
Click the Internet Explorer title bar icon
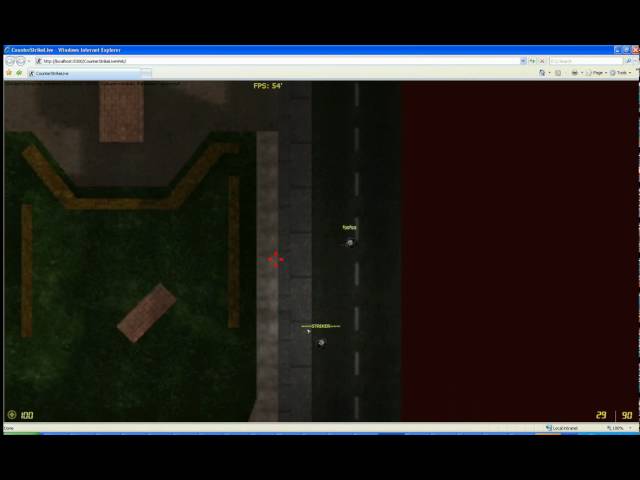pos(7,50)
